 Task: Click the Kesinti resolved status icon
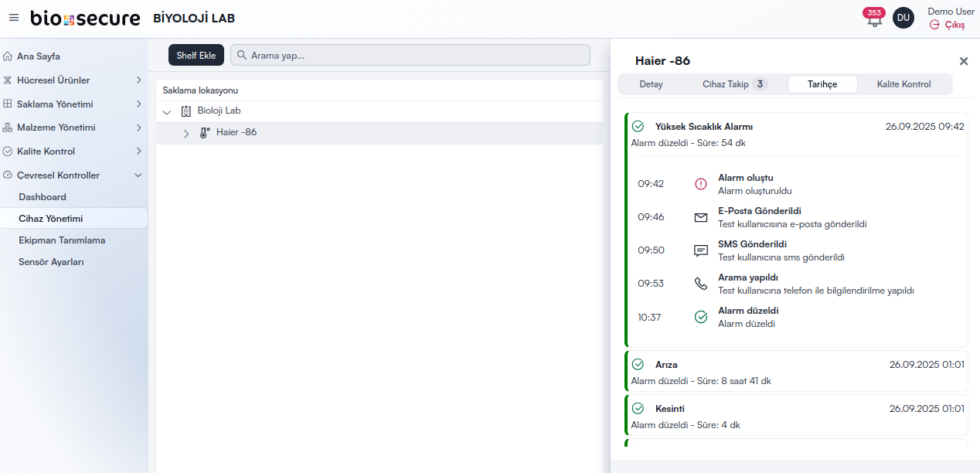pyautogui.click(x=638, y=408)
